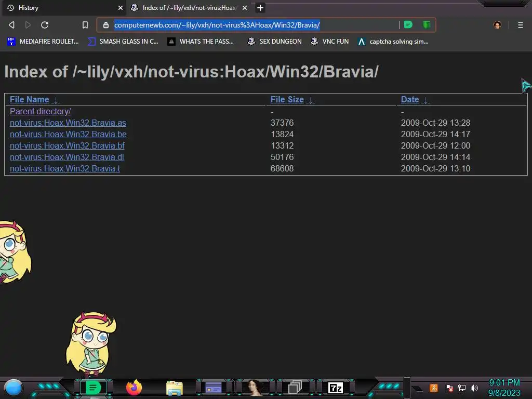Open a new tab with plus button
532x399 pixels.
[260, 8]
